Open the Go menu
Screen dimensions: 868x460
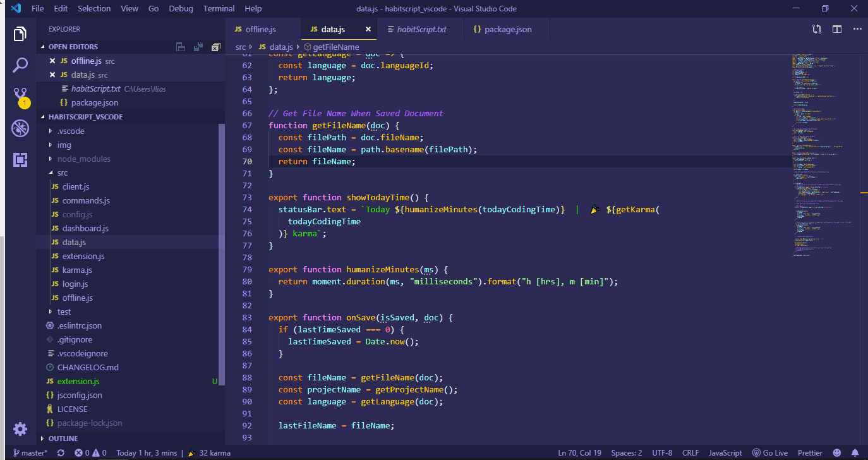coord(154,9)
